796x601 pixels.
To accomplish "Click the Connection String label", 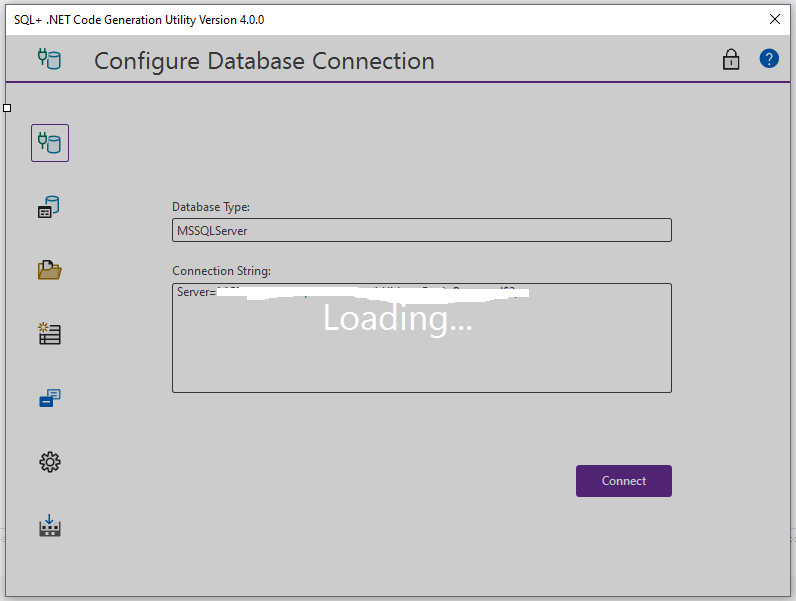I will click(221, 271).
